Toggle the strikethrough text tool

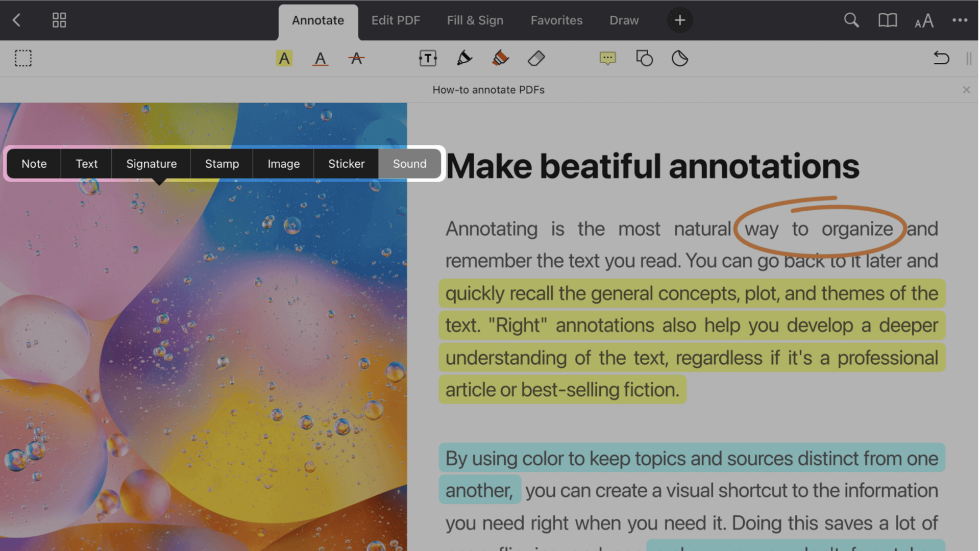(x=356, y=58)
